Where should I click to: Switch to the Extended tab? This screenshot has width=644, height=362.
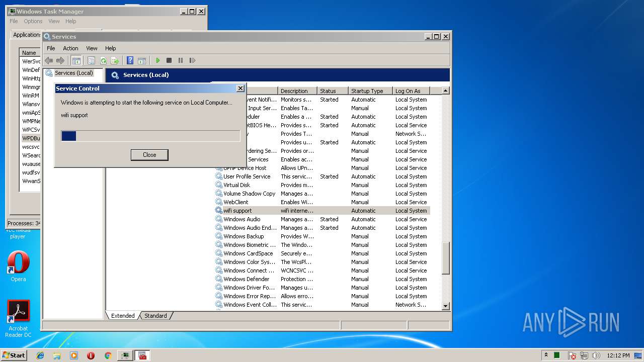point(123,316)
